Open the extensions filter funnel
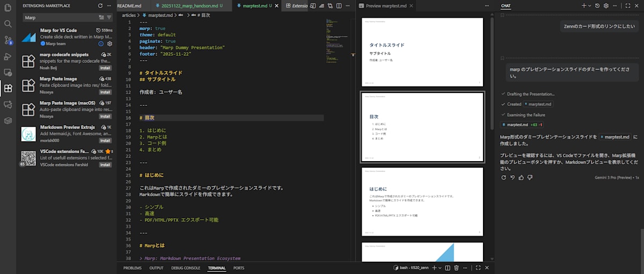The width and height of the screenshot is (644, 274). tap(109, 17)
